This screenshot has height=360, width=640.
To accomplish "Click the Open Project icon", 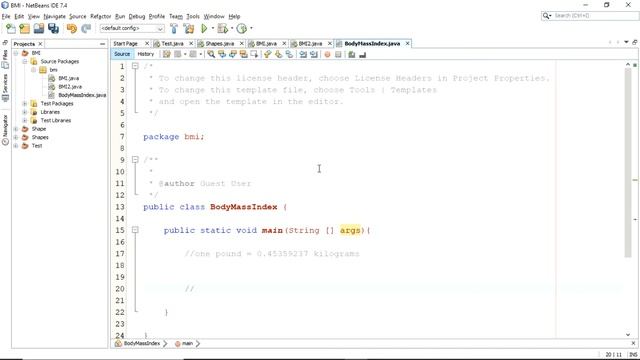I will 39,29.
